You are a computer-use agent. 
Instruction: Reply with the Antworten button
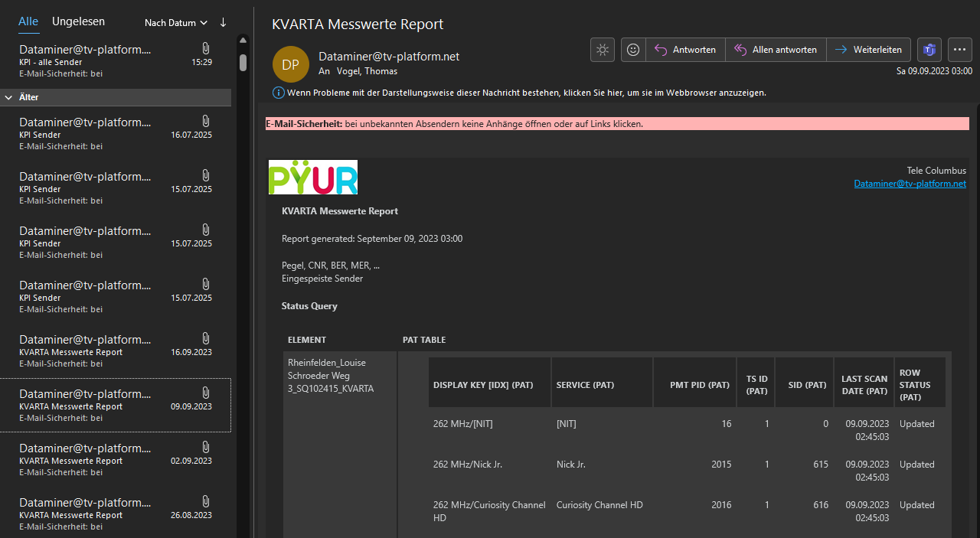686,50
